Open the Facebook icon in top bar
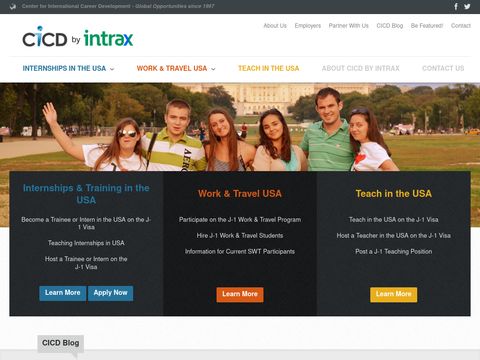 click(x=456, y=6)
